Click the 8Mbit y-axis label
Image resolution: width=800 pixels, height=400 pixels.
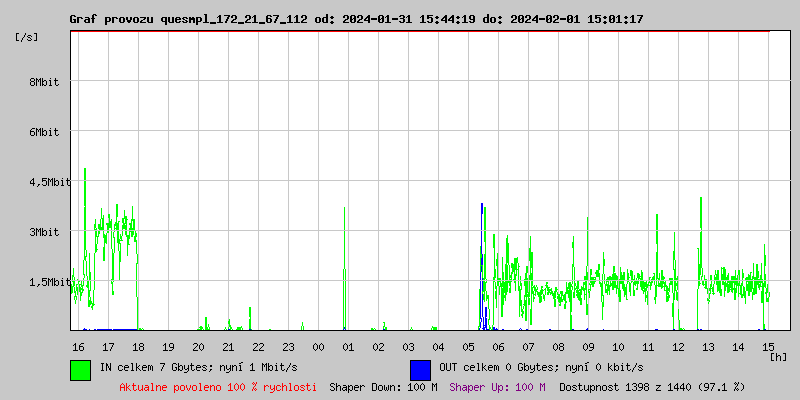[x=43, y=82]
